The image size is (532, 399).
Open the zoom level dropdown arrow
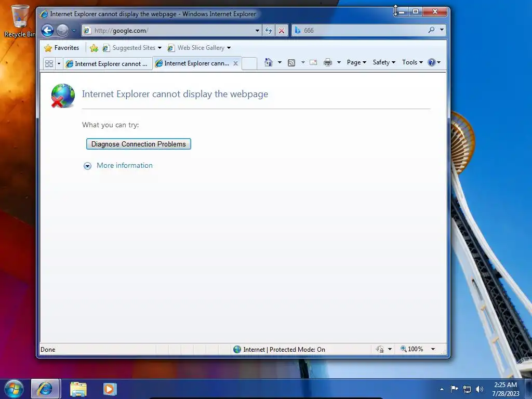(x=433, y=349)
